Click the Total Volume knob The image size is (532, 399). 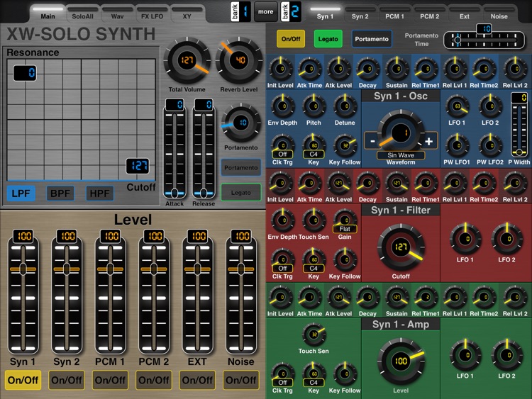pos(187,61)
